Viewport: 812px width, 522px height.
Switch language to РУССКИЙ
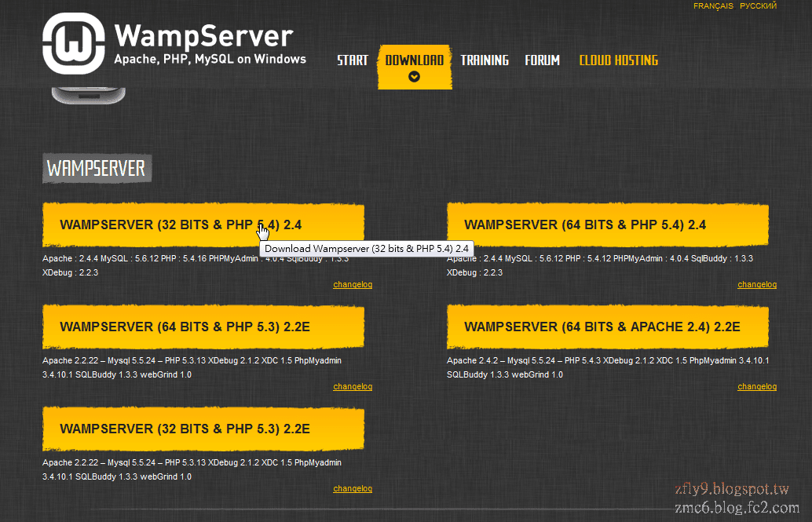pyautogui.click(x=758, y=6)
